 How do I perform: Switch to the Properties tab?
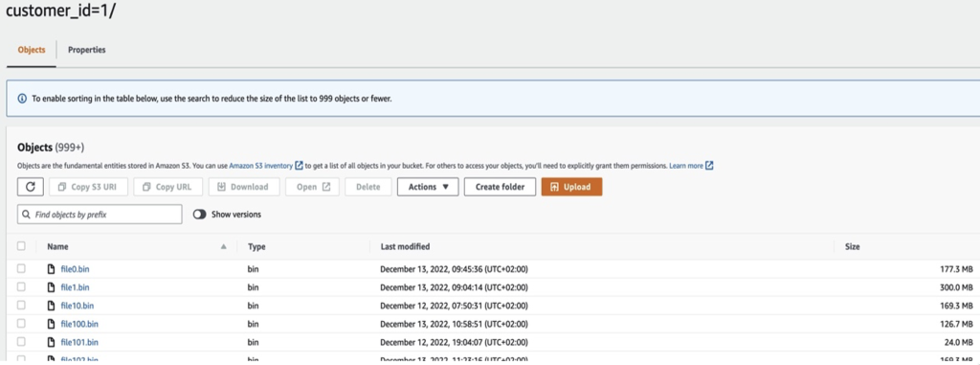pyautogui.click(x=87, y=50)
